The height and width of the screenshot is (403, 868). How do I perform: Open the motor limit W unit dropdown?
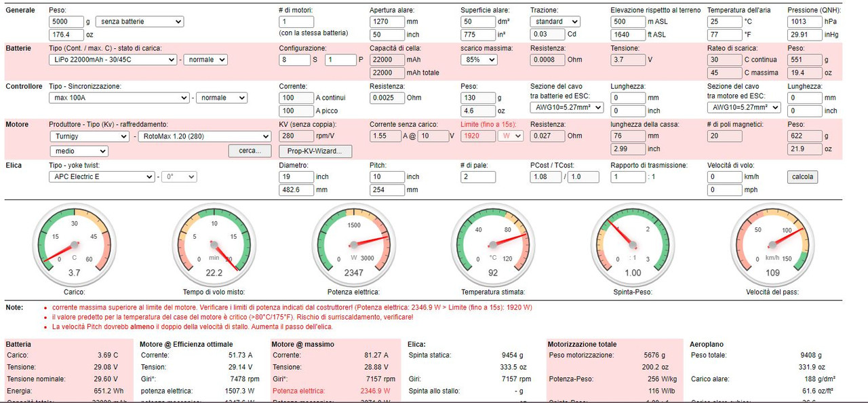510,136
